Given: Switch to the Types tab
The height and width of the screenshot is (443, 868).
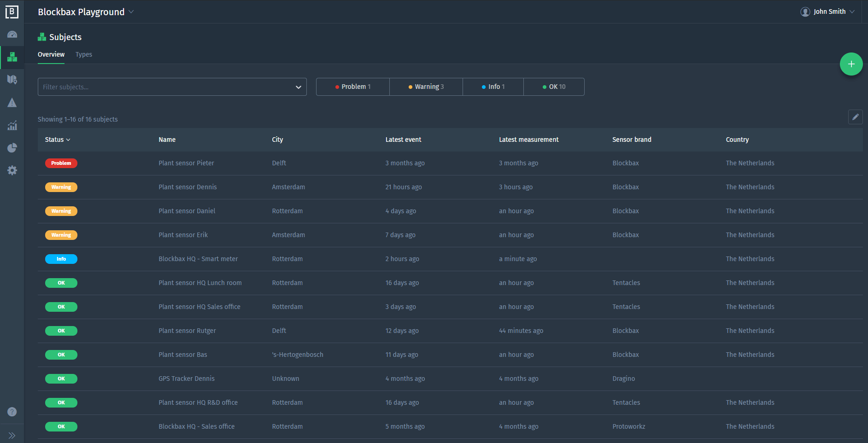Looking at the screenshot, I should pyautogui.click(x=83, y=54).
